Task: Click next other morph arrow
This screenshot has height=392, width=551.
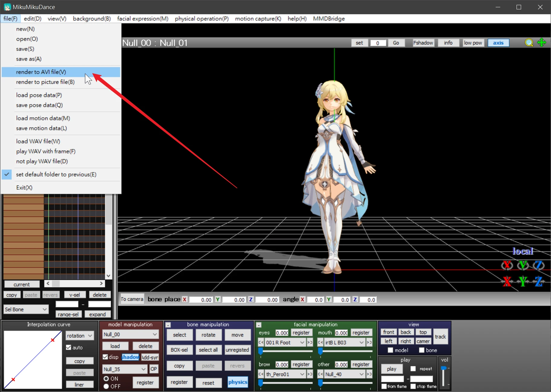Action: 369,374
